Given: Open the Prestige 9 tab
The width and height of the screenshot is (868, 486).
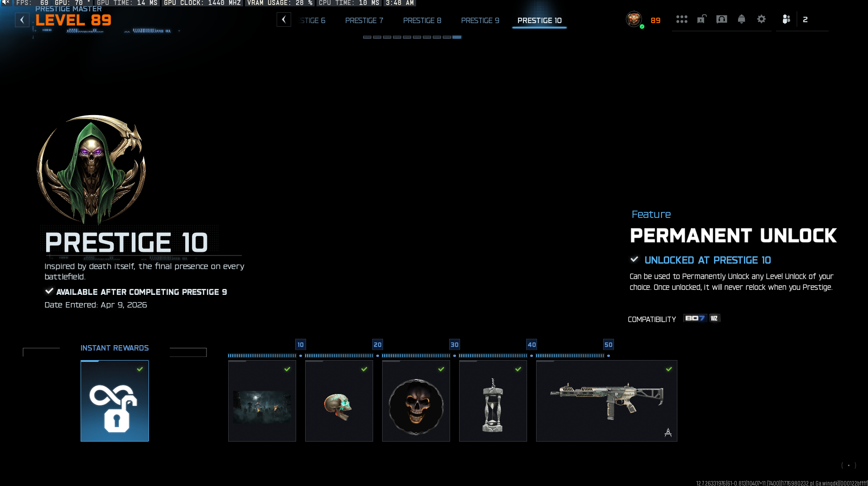Looking at the screenshot, I should click(x=480, y=20).
